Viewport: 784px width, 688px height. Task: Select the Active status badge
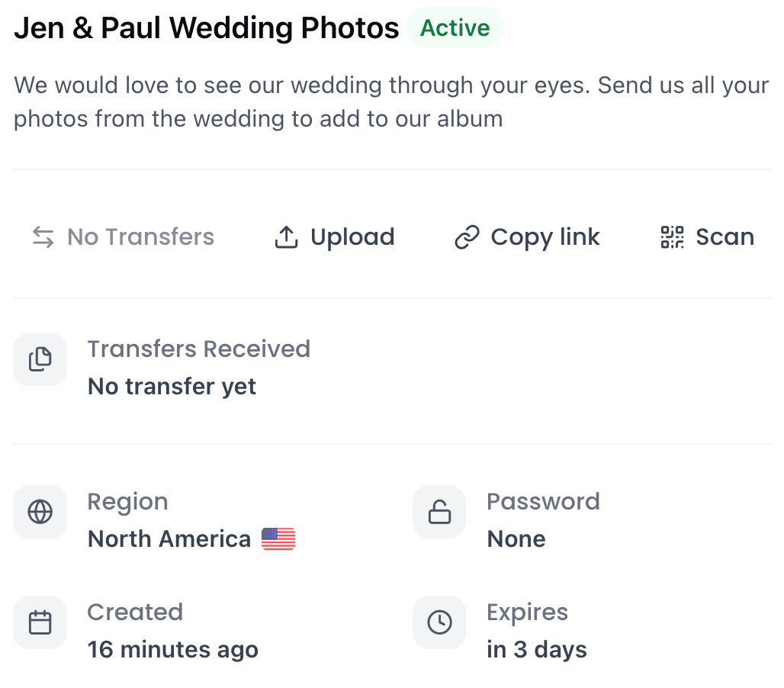point(455,27)
